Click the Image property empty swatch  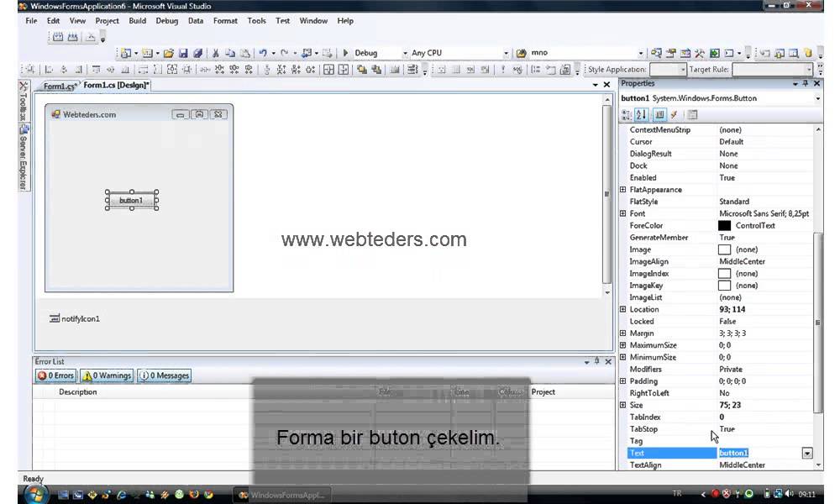coord(724,249)
